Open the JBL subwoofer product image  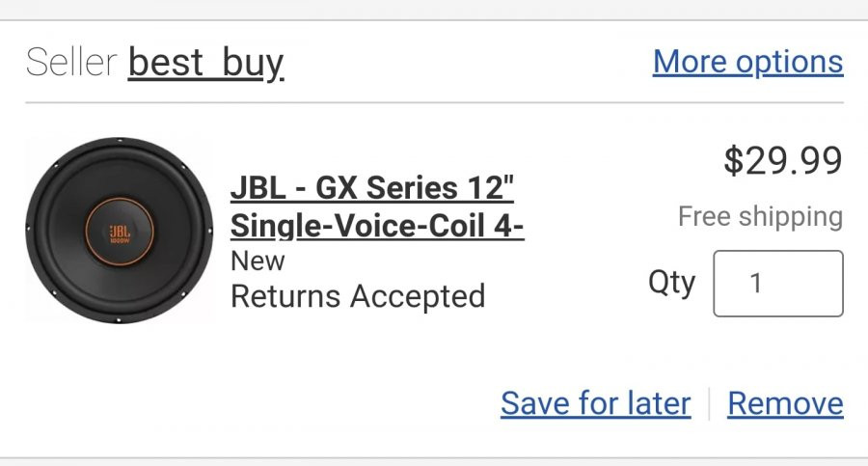point(119,230)
